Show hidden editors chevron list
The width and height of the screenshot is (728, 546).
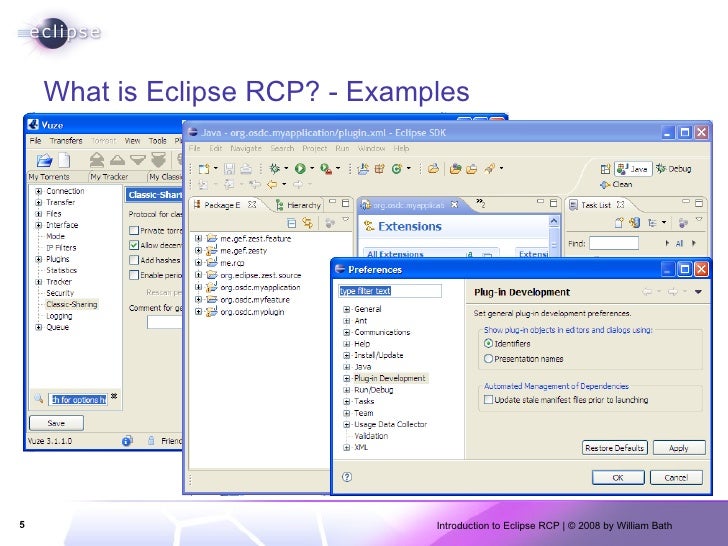481,203
